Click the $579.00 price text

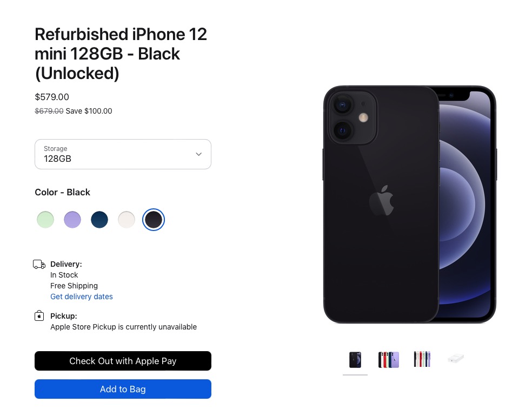(52, 97)
